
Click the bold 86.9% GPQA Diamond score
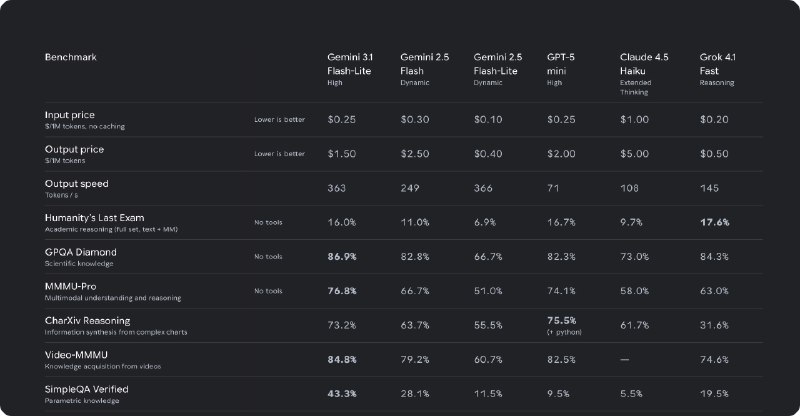tap(344, 257)
